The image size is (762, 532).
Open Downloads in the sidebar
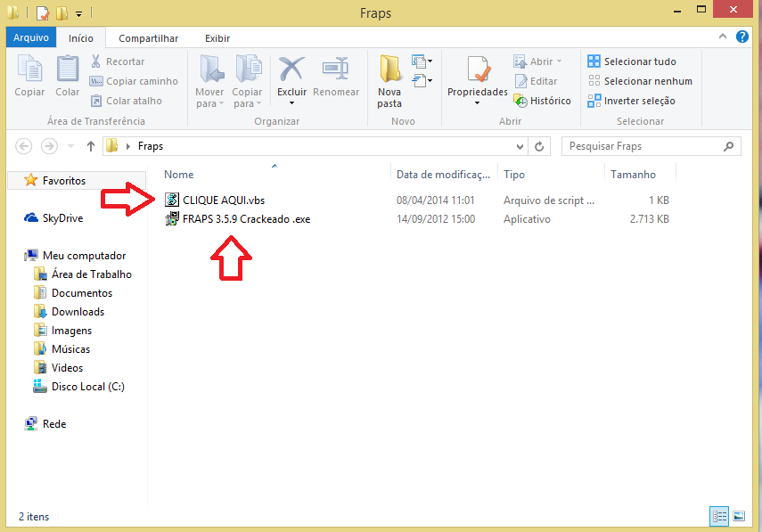click(69, 311)
